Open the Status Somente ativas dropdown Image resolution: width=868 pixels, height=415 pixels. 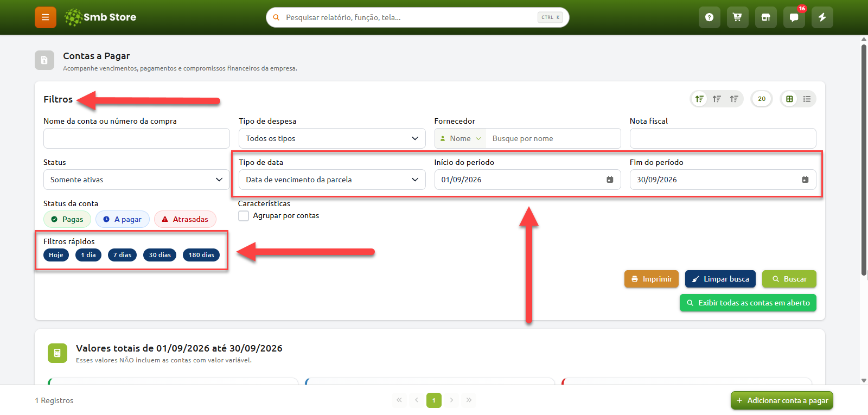coord(137,180)
